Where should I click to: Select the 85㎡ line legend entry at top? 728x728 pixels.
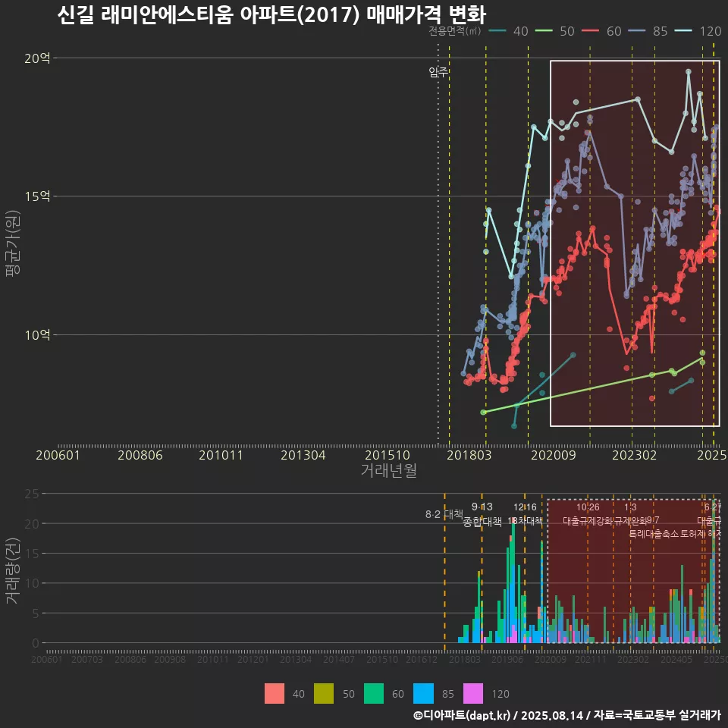tap(648, 31)
